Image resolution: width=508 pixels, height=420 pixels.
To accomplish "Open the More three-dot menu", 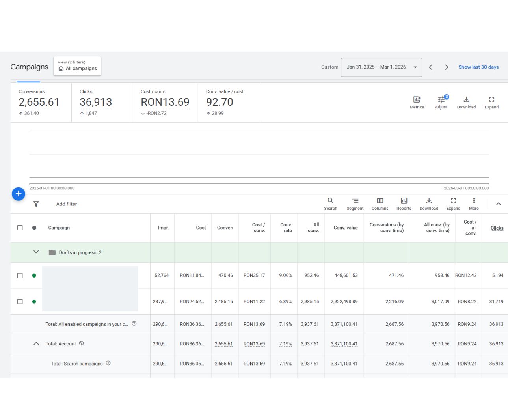I will click(474, 204).
